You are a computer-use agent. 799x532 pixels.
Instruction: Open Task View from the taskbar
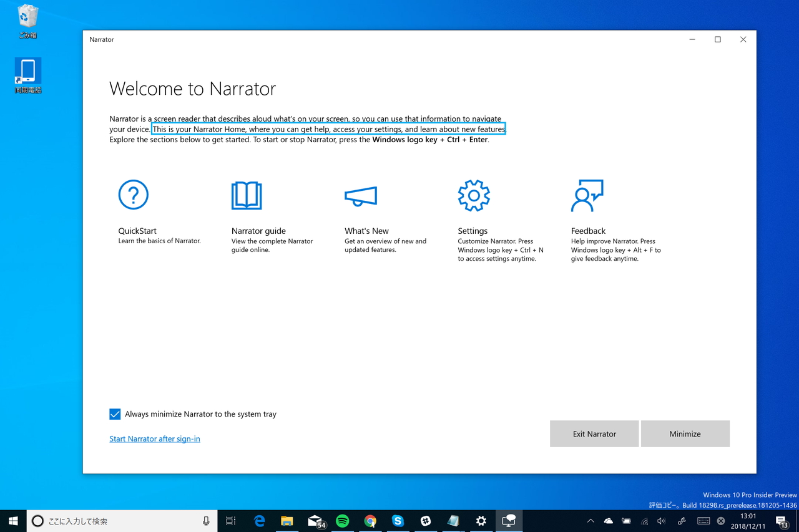[x=230, y=521]
